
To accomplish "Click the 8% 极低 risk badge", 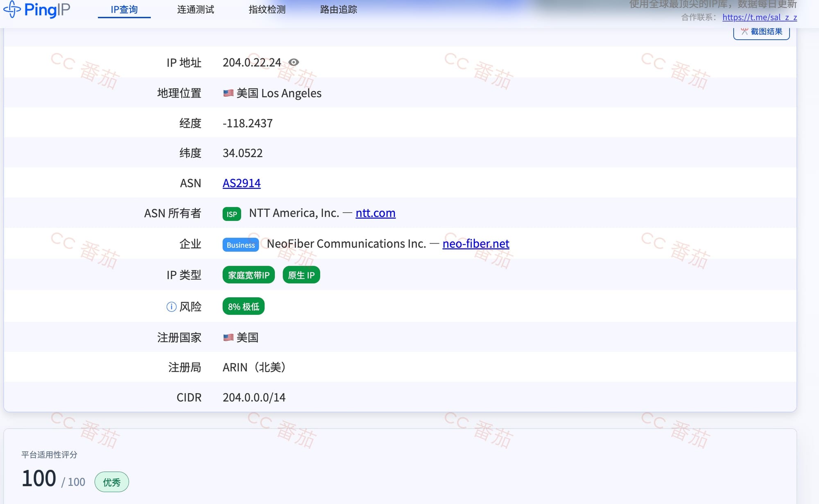I will tap(244, 307).
